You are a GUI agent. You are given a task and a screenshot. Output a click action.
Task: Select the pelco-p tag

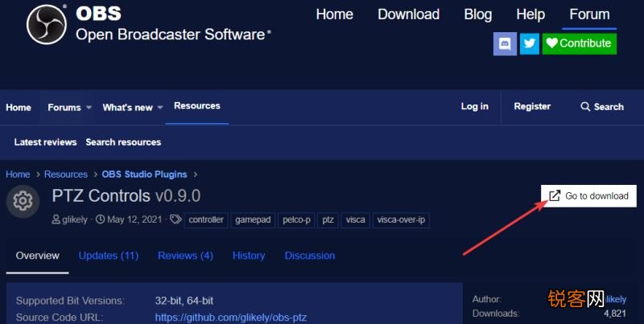click(296, 219)
